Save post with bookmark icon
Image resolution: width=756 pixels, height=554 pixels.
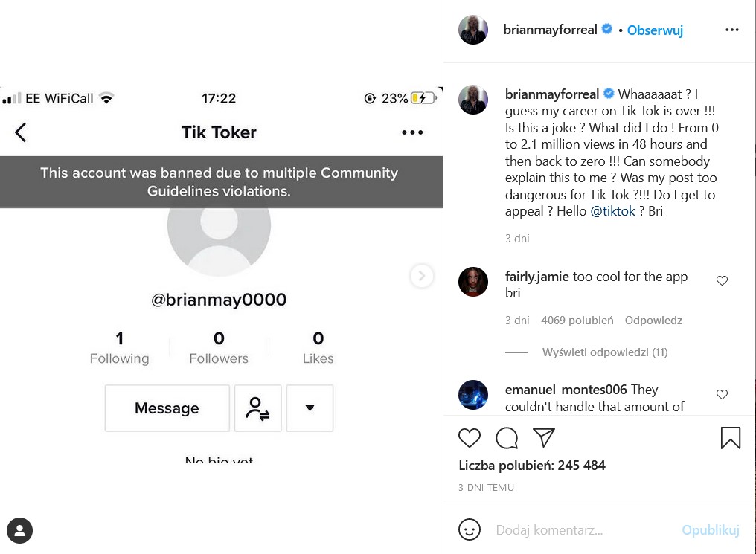pos(731,438)
